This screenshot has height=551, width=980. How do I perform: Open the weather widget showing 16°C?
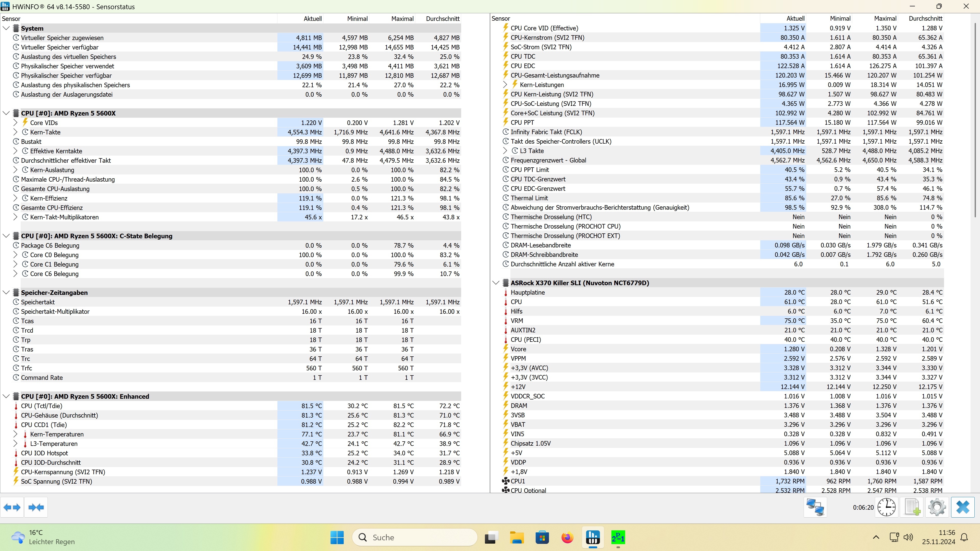[43, 537]
